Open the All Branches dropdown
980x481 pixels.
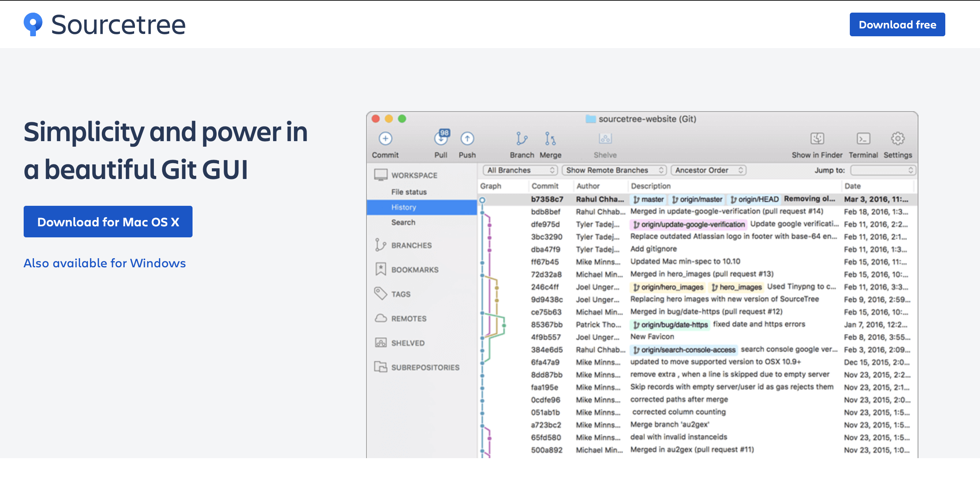pos(520,170)
